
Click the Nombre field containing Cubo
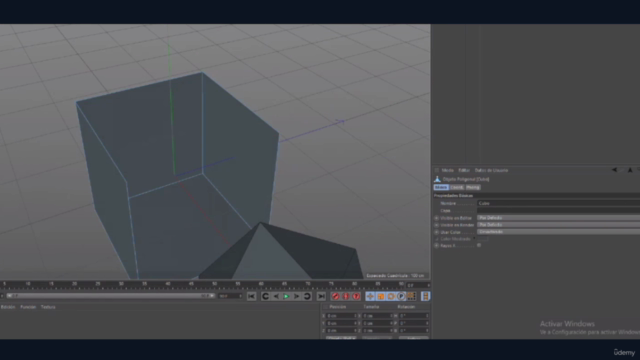click(558, 203)
